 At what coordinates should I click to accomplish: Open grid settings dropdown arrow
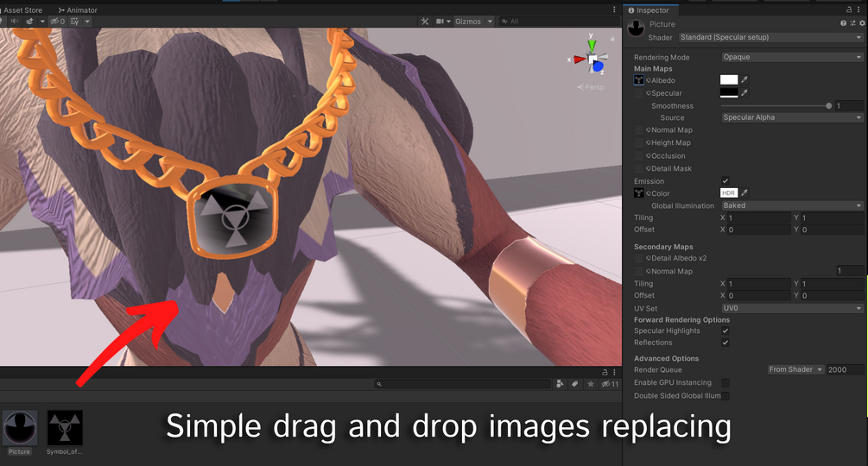point(87,21)
